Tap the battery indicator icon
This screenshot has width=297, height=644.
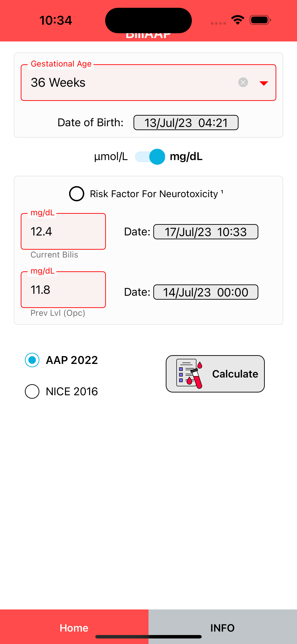click(260, 20)
